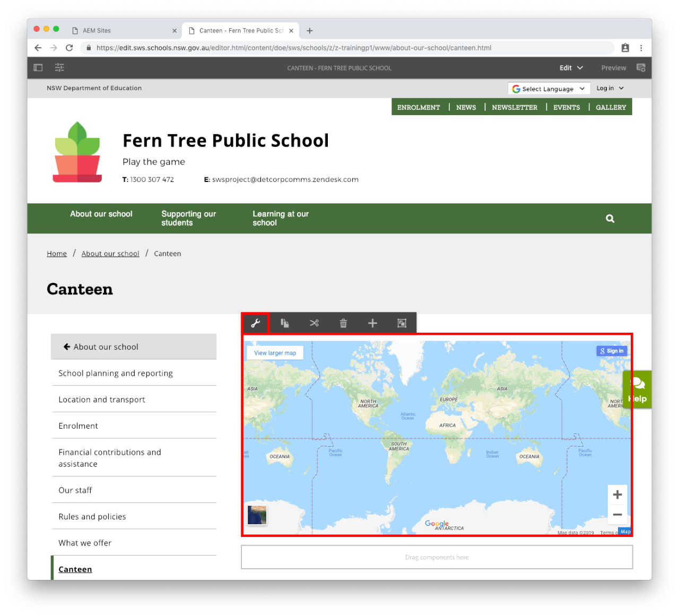The width and height of the screenshot is (679, 616).
Task: Zoom in on the map
Action: (x=617, y=494)
